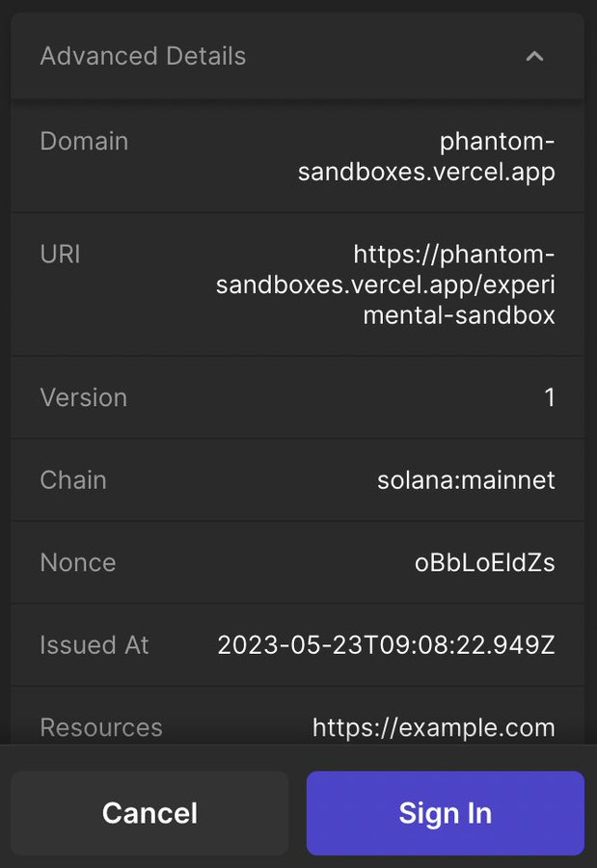This screenshot has width=597, height=868.
Task: Select the Nonce value oBbLoEldZs
Action: pyautogui.click(x=484, y=562)
